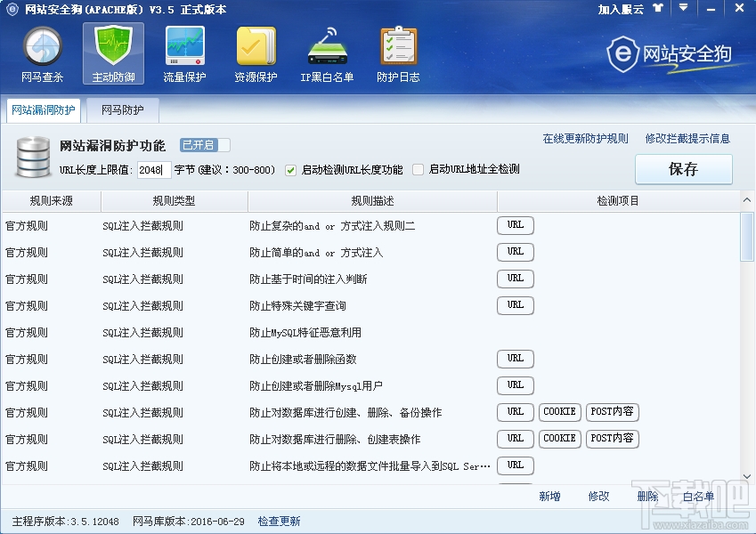756x534 pixels.
Task: Toggle POST内容 for 数据库进行删除、创建表操作 rule
Action: [x=613, y=439]
